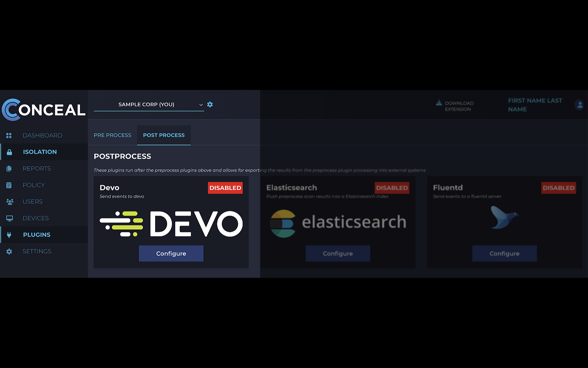The width and height of the screenshot is (588, 368).
Task: Click Download Extension link
Action: click(459, 106)
